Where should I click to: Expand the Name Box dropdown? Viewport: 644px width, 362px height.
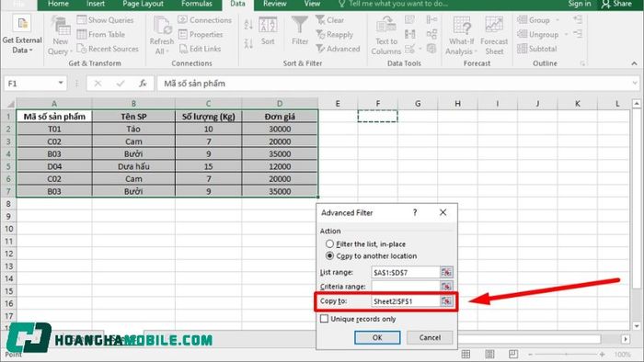pyautogui.click(x=61, y=84)
